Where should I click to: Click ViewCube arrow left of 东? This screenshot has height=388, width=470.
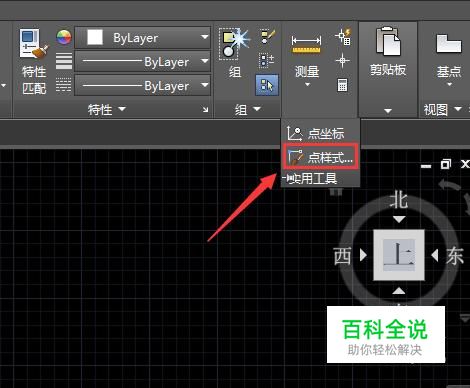click(x=434, y=255)
